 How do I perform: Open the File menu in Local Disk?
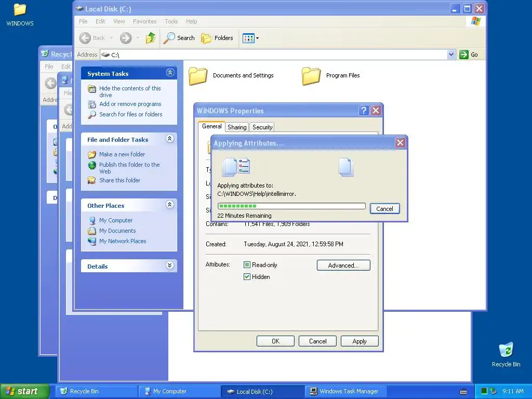click(x=83, y=21)
